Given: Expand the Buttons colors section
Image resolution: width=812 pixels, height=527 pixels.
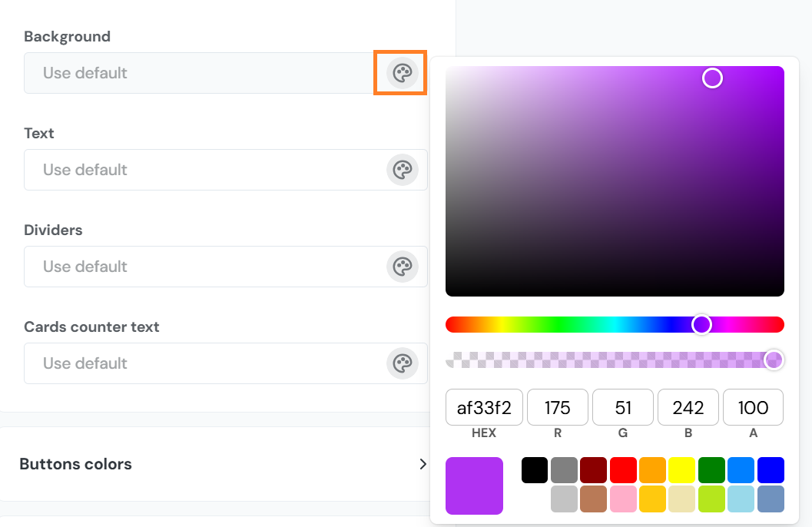Looking at the screenshot, I should pos(422,464).
